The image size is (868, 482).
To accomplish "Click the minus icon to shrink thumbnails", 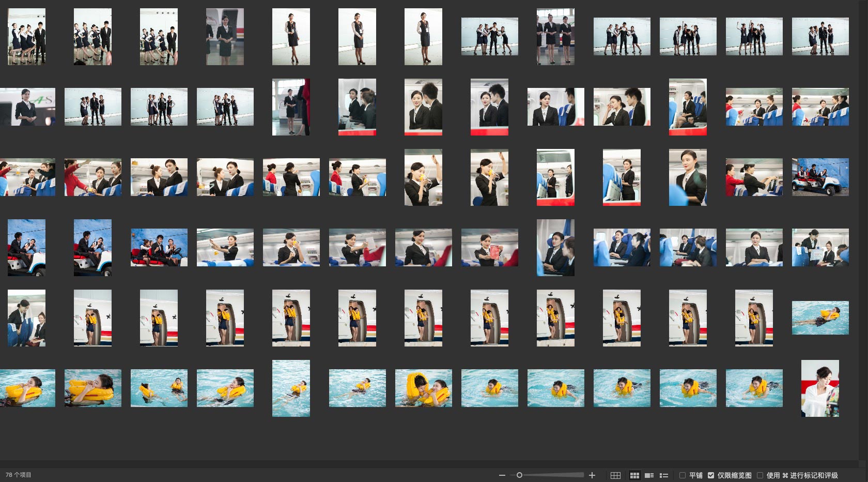I will (502, 475).
